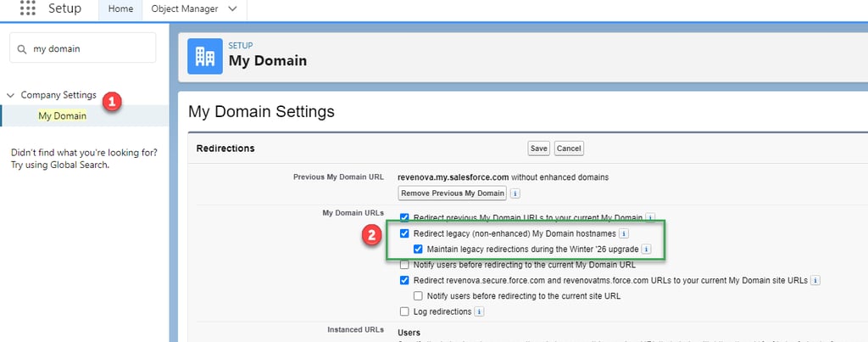
Task: Uncheck Redirect legacy (non-enhanced) My Domain hostnames
Action: pos(404,233)
